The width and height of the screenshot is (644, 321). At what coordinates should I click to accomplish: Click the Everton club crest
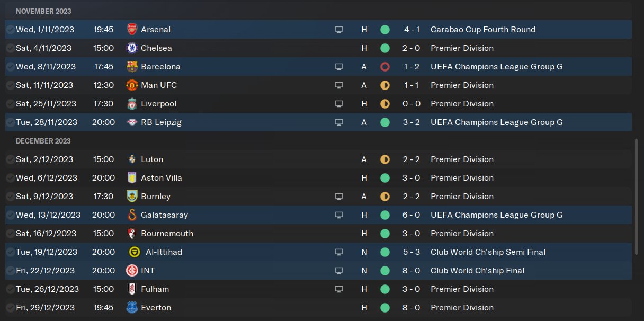[132, 308]
